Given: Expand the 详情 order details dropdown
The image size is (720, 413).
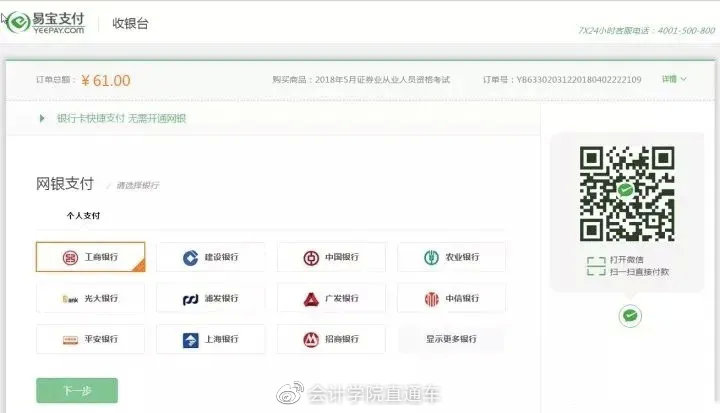Looking at the screenshot, I should 674,79.
